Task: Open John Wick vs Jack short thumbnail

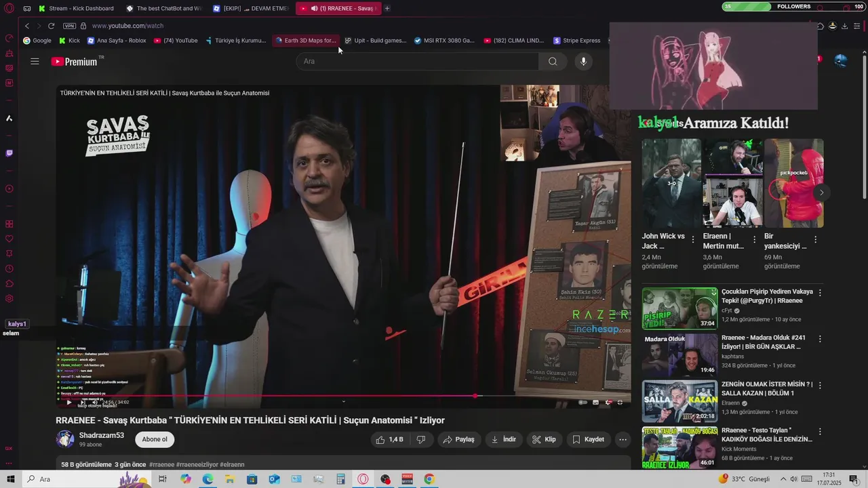Action: click(x=671, y=183)
